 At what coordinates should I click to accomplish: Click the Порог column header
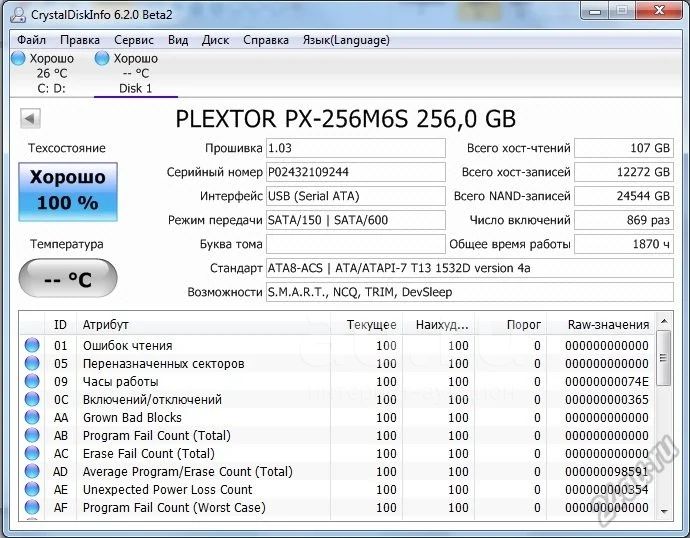coord(510,325)
